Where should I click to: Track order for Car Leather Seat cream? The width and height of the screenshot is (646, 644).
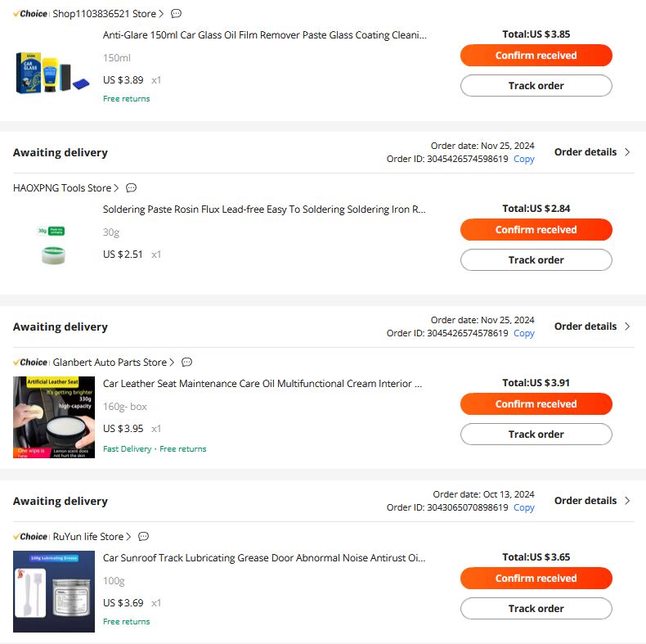[536, 435]
